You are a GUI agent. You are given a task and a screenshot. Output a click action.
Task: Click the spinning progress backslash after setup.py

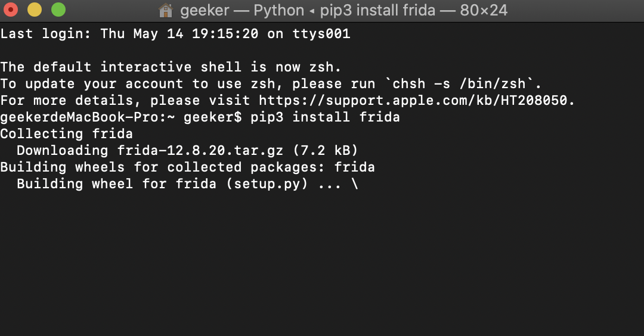(355, 184)
